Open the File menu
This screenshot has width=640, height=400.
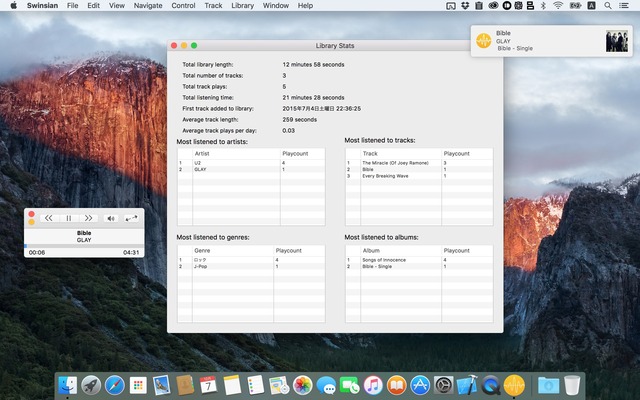(x=73, y=5)
